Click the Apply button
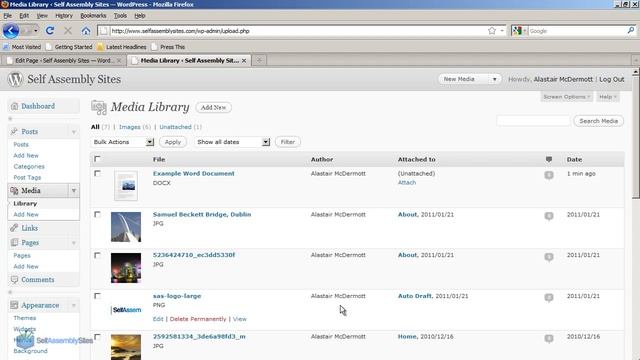Screen dimensions: 640x360 pos(173,142)
